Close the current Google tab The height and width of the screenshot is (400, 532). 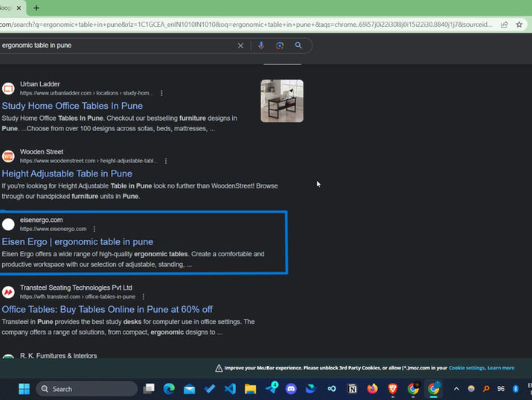point(19,7)
